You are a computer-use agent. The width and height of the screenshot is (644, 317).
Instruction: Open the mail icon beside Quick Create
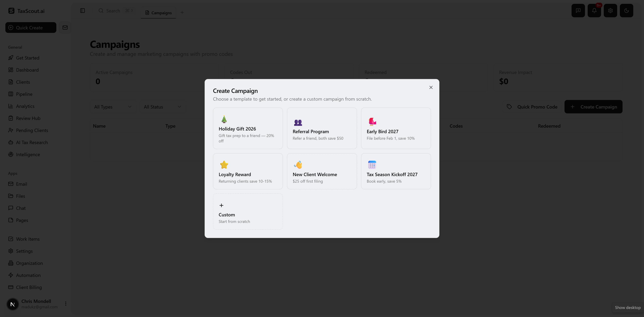(65, 28)
